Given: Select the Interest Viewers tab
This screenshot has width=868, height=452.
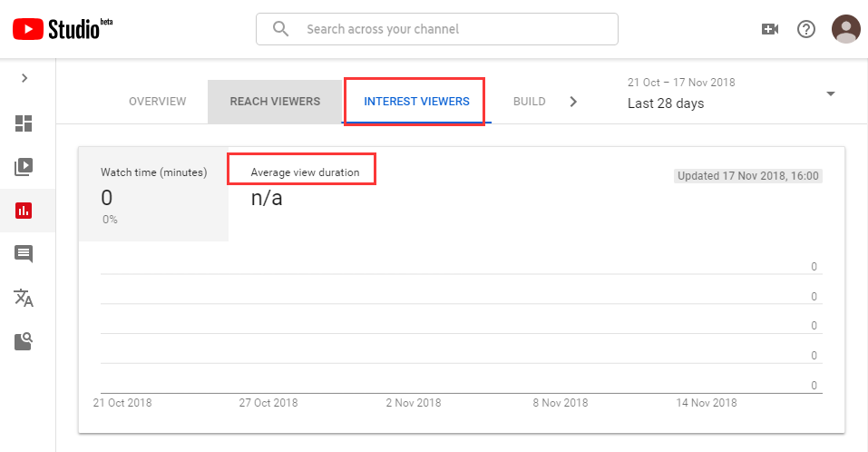Looking at the screenshot, I should [416, 102].
